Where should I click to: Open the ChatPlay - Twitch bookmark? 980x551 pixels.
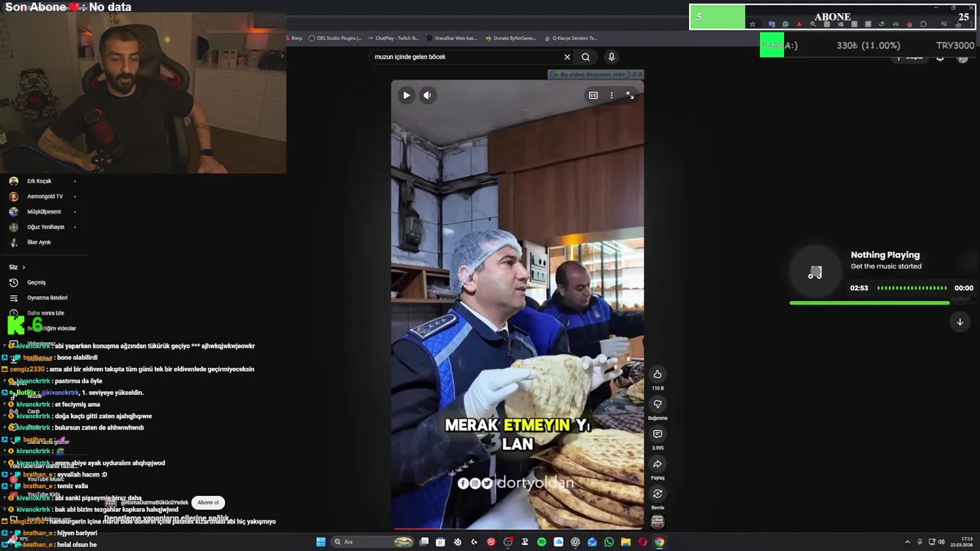point(394,38)
